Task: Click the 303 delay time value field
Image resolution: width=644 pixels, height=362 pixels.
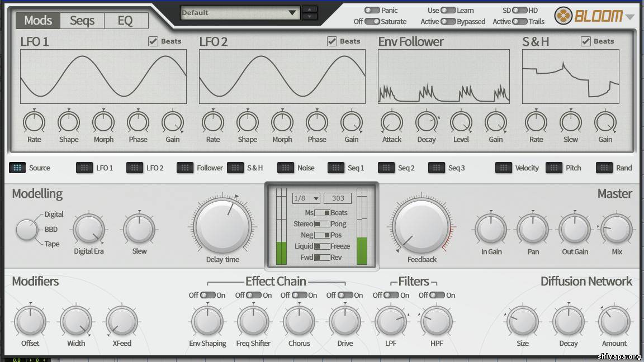Action: (338, 198)
